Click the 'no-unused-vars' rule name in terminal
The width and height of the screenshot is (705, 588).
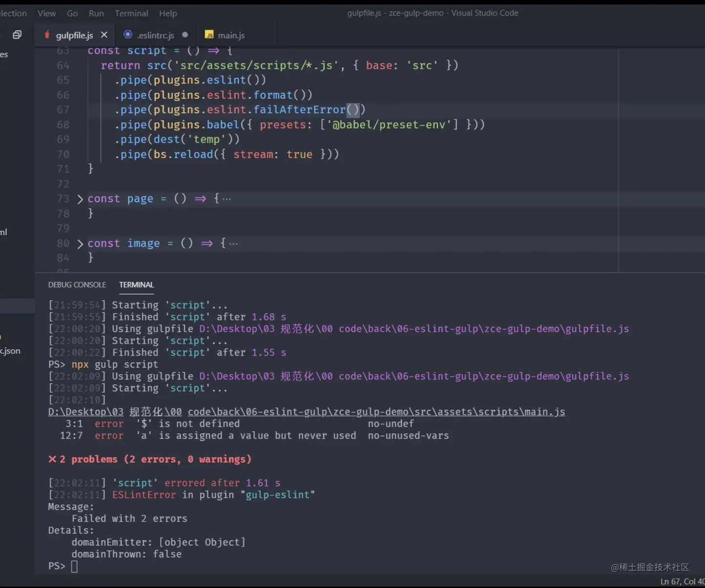pyautogui.click(x=409, y=436)
